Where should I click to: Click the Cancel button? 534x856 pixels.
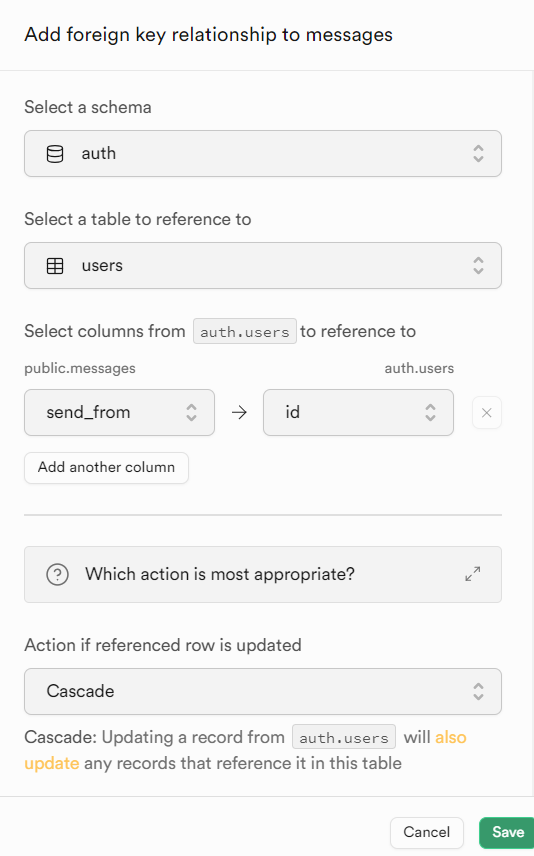426,832
